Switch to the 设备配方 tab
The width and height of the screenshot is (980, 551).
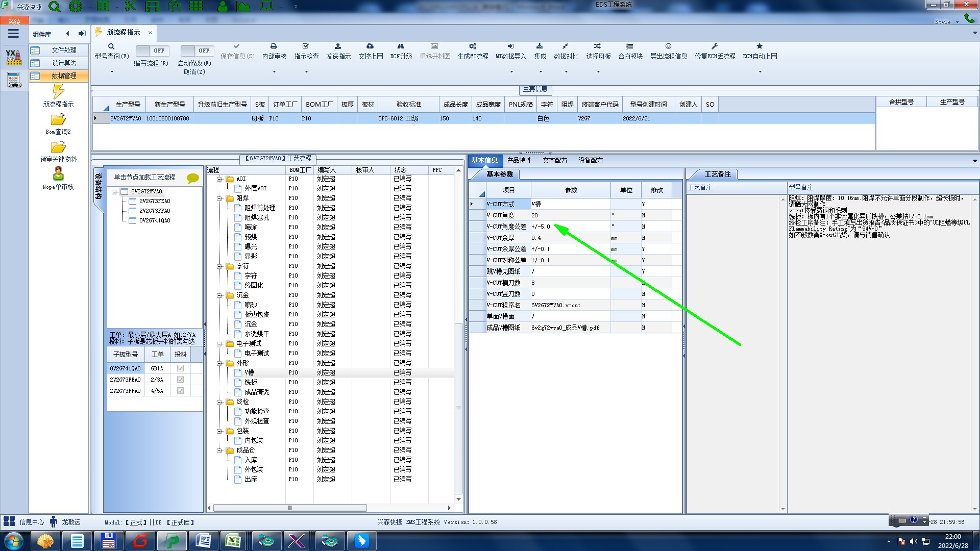click(x=591, y=160)
